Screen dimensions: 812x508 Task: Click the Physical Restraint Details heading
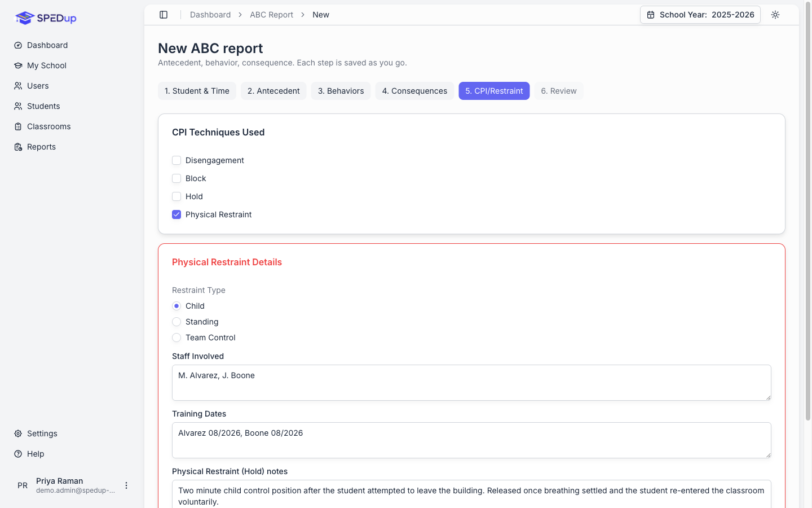click(x=227, y=262)
